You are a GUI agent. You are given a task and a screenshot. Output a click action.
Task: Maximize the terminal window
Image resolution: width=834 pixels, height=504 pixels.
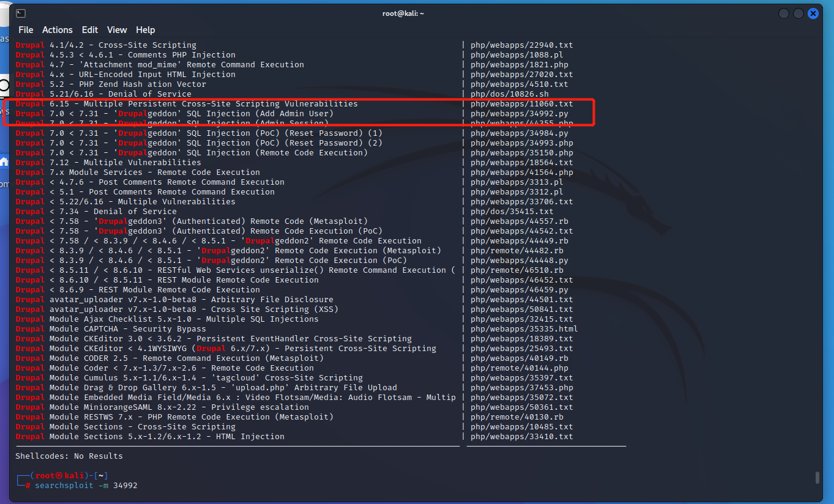pyautogui.click(x=799, y=13)
